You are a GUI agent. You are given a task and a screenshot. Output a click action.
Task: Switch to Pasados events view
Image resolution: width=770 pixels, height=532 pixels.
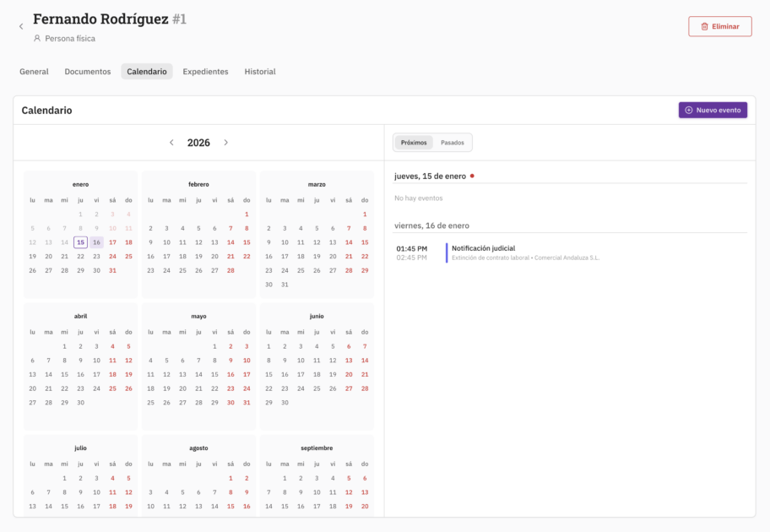(x=453, y=143)
